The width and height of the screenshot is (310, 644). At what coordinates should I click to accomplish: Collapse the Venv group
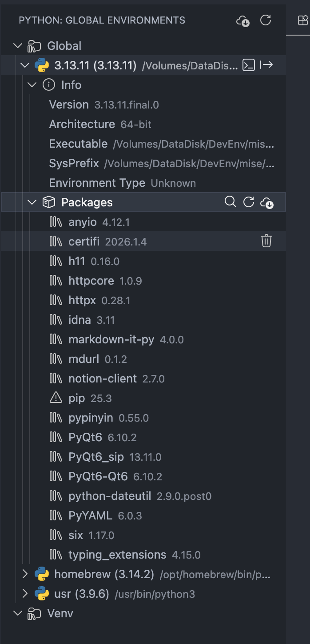pyautogui.click(x=18, y=613)
